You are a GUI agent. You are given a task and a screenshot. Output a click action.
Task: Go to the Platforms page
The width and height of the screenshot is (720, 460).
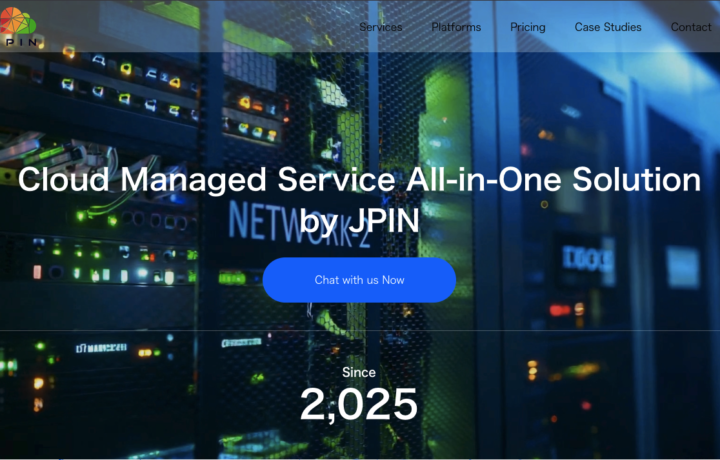[456, 27]
